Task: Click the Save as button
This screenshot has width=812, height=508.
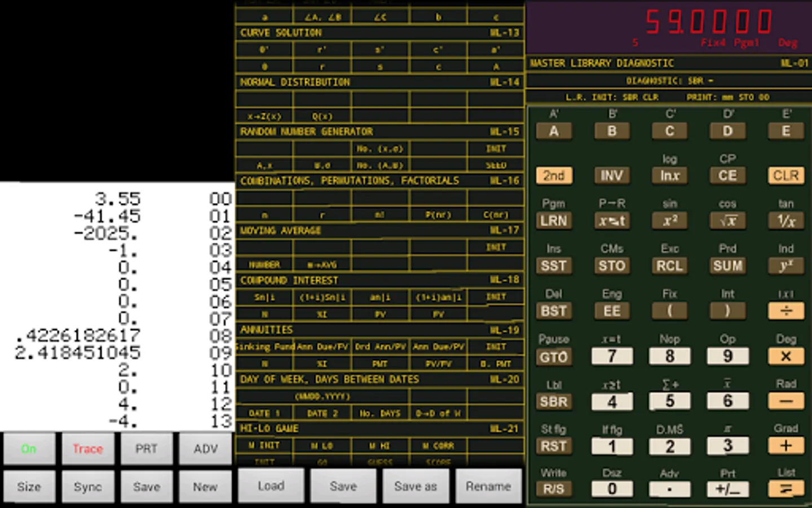Action: [416, 486]
